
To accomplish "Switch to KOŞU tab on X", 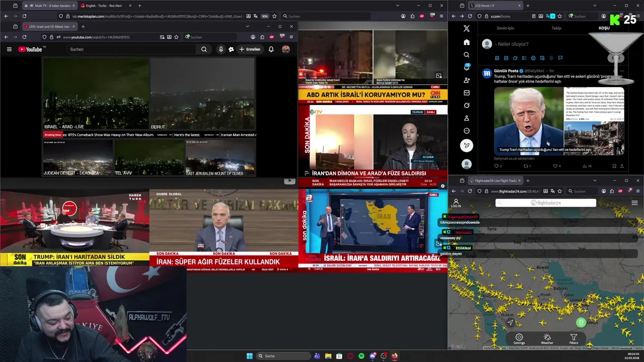I will pyautogui.click(x=604, y=28).
